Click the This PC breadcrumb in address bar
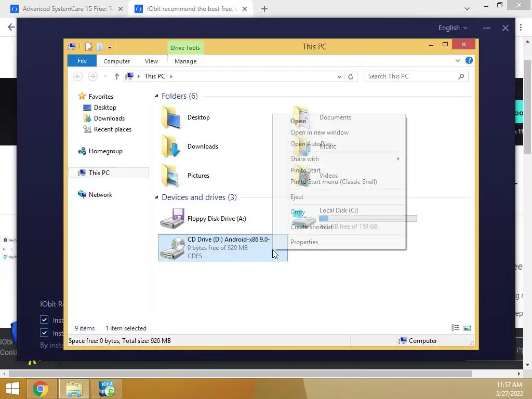Image resolution: width=532 pixels, height=399 pixels. pyautogui.click(x=155, y=76)
